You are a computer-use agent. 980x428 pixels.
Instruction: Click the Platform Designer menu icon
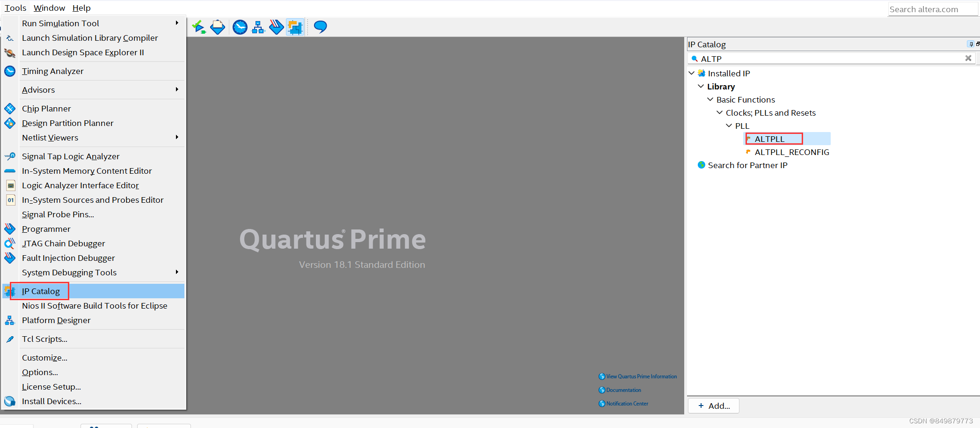[x=10, y=320]
